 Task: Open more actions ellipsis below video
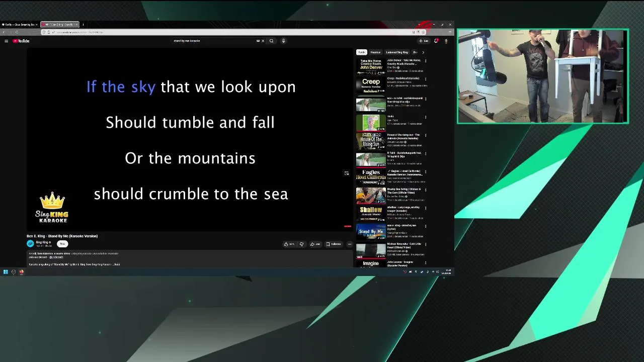(x=350, y=244)
